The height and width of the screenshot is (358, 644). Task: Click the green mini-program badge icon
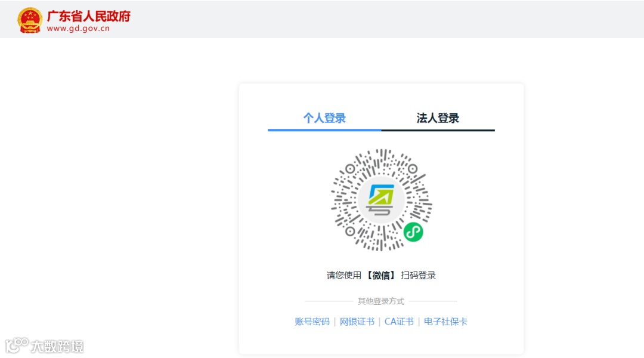tap(413, 232)
